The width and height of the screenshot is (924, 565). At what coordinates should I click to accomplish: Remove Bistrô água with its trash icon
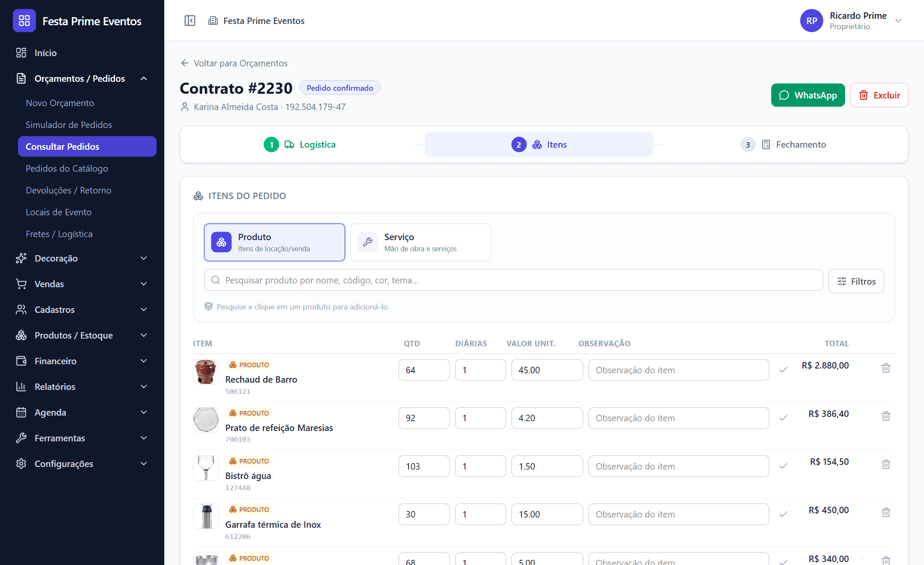click(x=886, y=464)
